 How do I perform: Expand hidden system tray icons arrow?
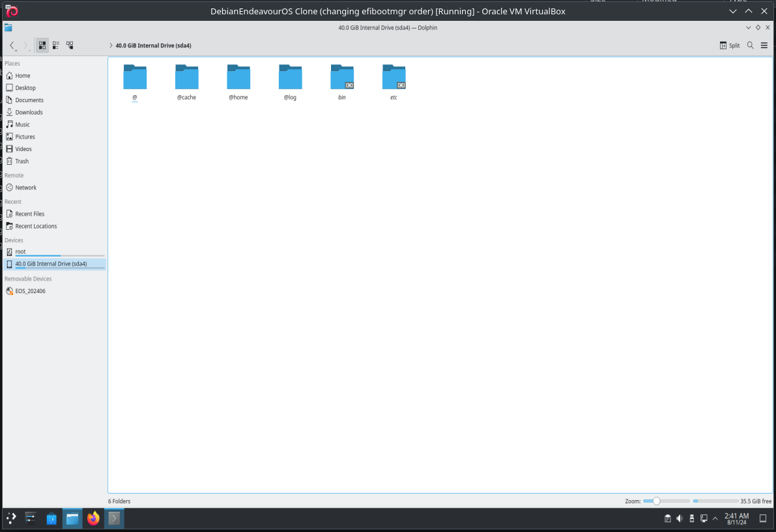pos(716,518)
